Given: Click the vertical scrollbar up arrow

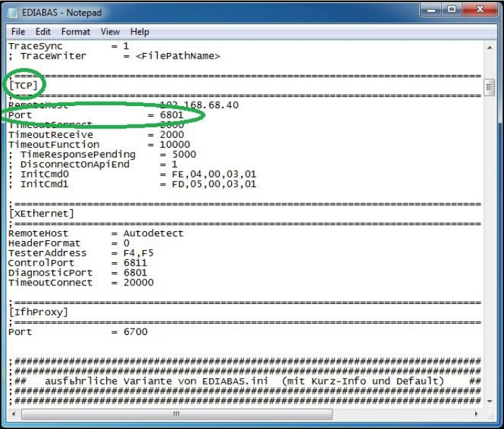Looking at the screenshot, I should [x=490, y=48].
